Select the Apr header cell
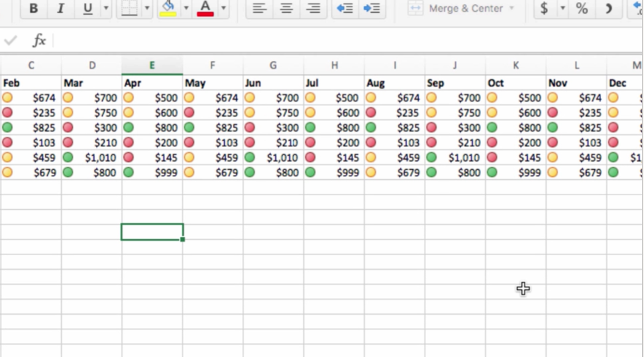Viewport: 644px width, 357px height. 152,83
